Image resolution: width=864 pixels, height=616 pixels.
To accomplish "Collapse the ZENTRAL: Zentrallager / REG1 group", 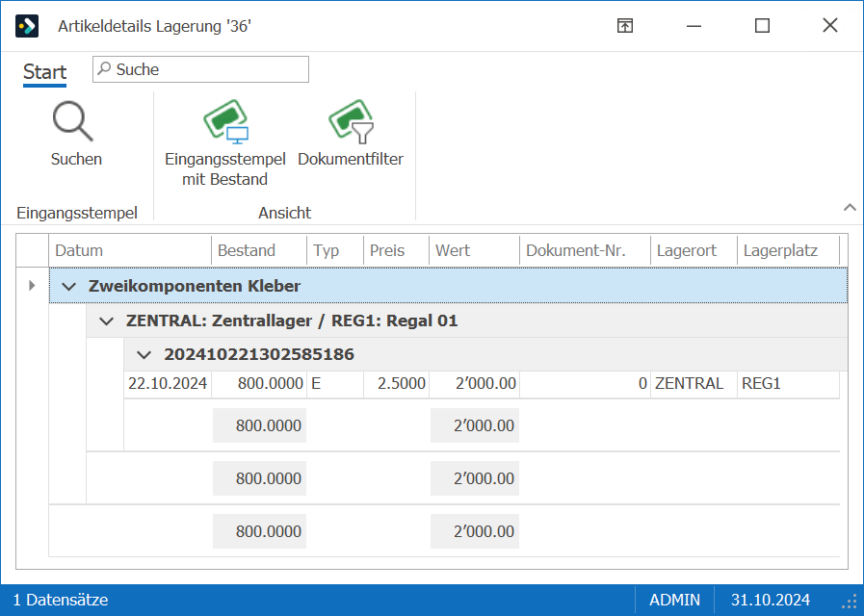I will (106, 321).
